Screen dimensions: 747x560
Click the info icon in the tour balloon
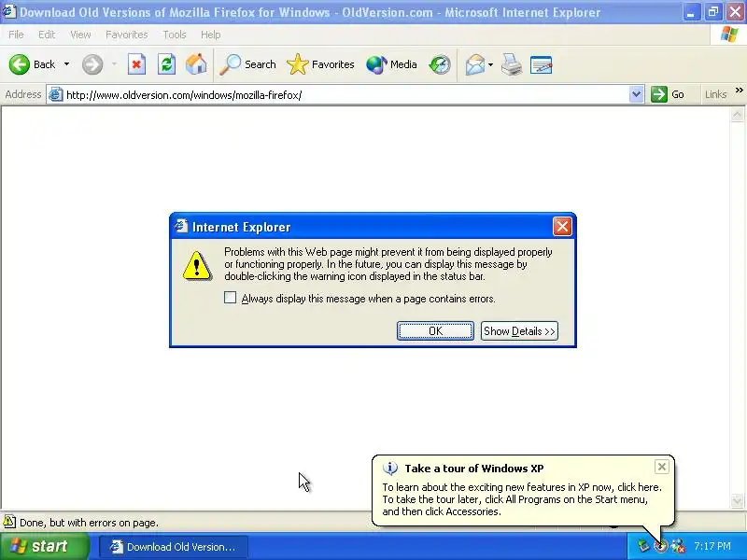pyautogui.click(x=390, y=469)
